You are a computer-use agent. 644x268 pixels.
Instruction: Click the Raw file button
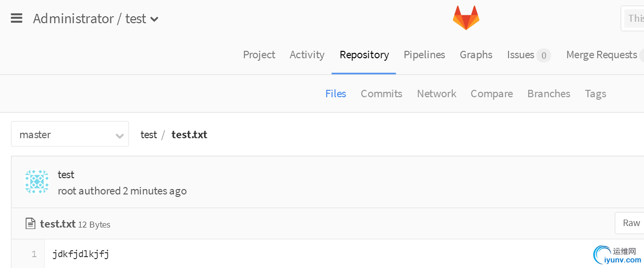coord(631,223)
